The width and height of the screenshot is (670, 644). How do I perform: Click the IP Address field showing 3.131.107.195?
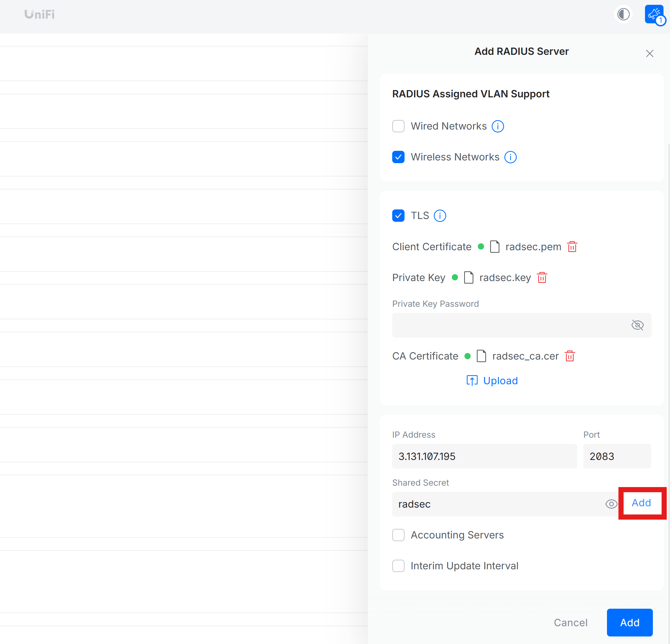coord(484,456)
